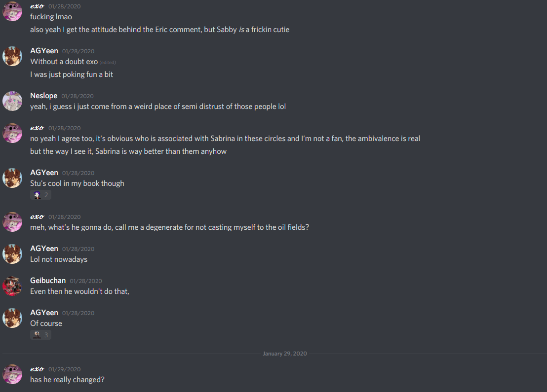Click the January 29, 2020 date divider

[285, 354]
